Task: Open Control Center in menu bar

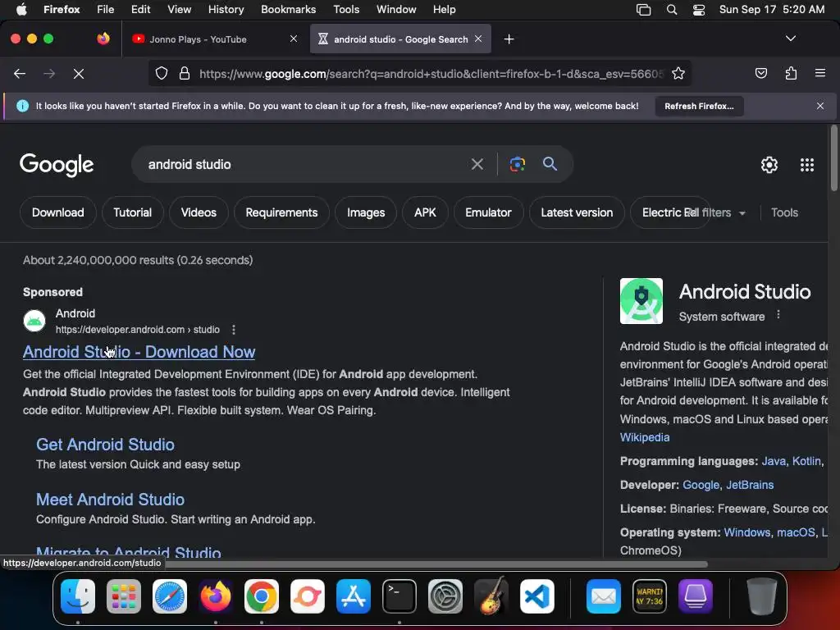Action: pos(699,10)
